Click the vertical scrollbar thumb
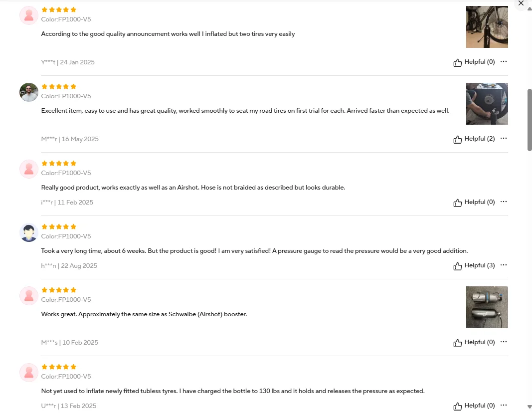Image resolution: width=532 pixels, height=417 pixels. pos(530,120)
